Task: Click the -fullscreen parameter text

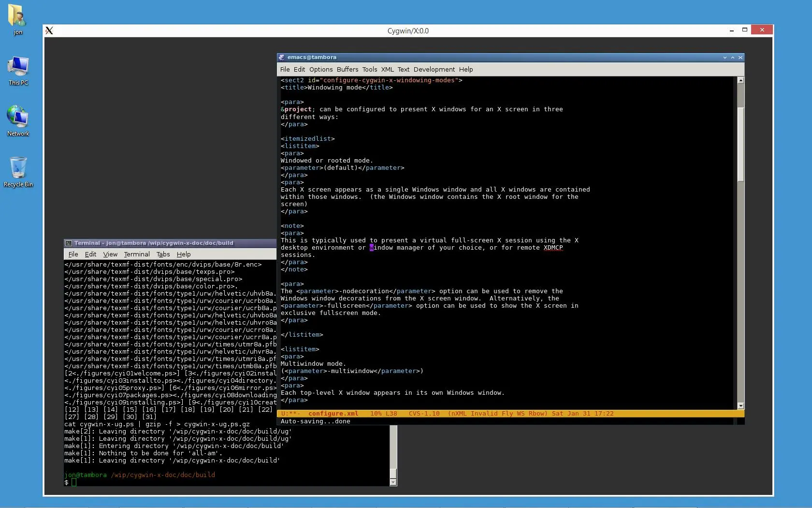Action: coord(346,306)
